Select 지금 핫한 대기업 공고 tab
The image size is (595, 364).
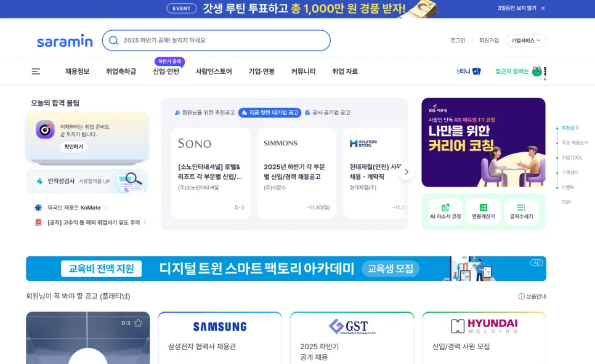click(270, 113)
